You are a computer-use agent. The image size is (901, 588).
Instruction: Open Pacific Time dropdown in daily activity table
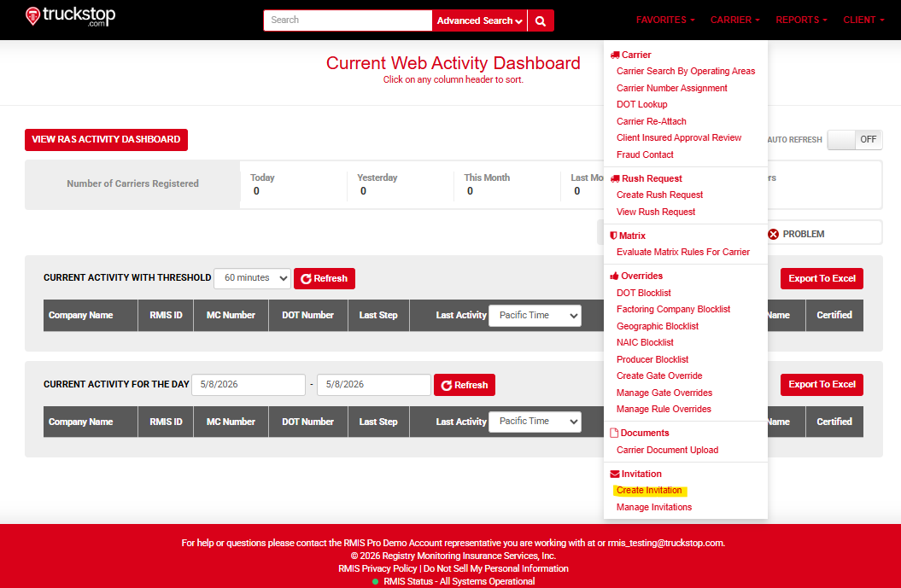535,422
